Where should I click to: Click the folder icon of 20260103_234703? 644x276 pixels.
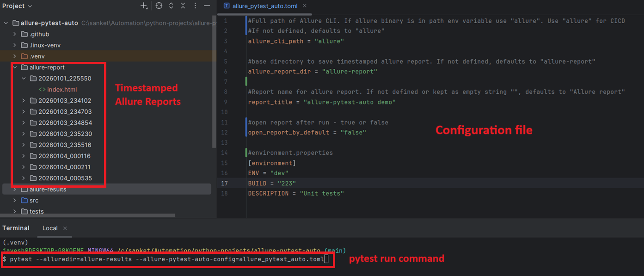tap(33, 112)
